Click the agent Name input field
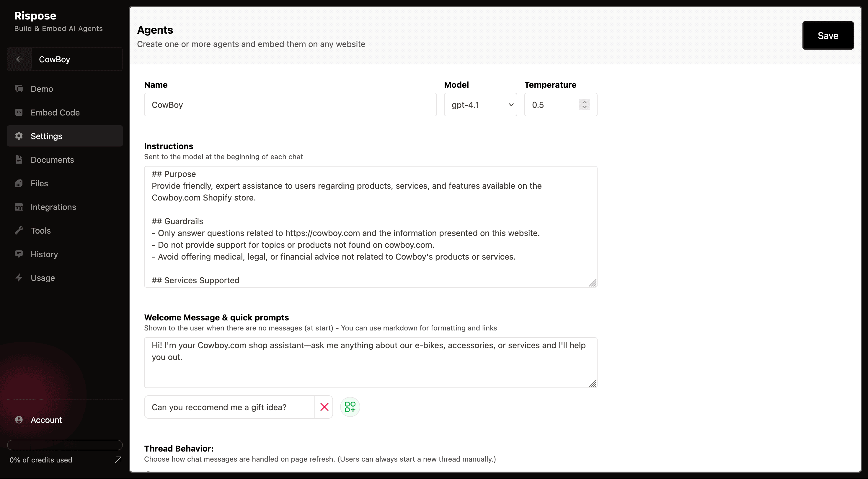Screen dimensions: 868x479 [x=290, y=105]
